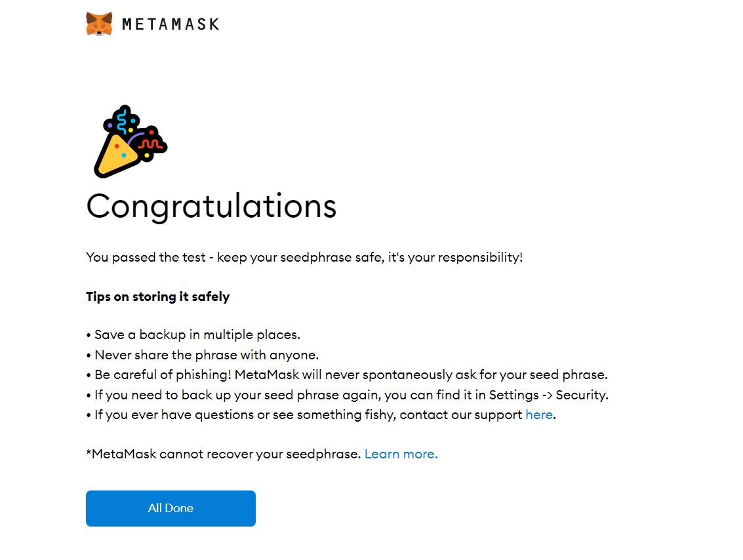Select the Tips on storing it safely heading
The width and height of the screenshot is (743, 560).
(157, 296)
